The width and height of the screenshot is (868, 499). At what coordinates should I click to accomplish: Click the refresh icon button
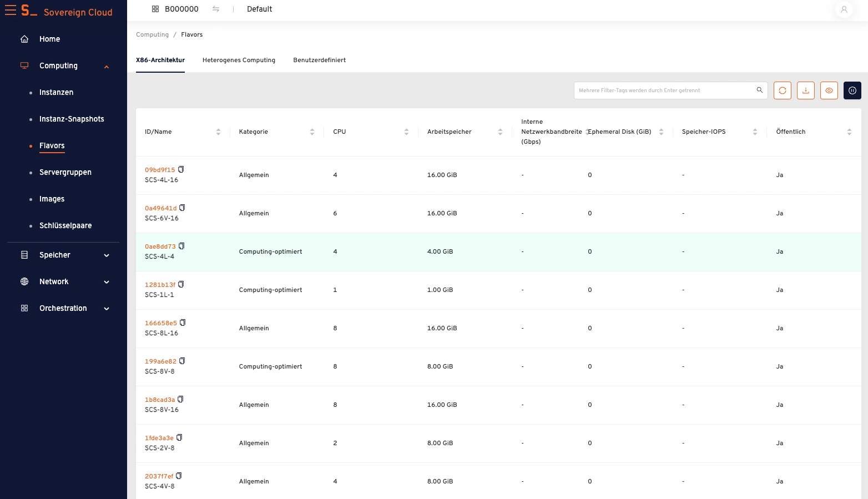click(x=783, y=90)
